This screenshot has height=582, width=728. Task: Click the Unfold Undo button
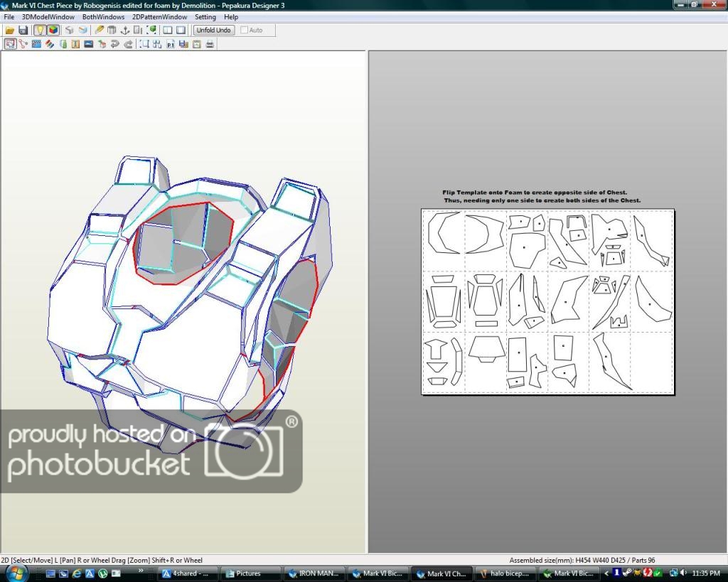click(x=213, y=30)
